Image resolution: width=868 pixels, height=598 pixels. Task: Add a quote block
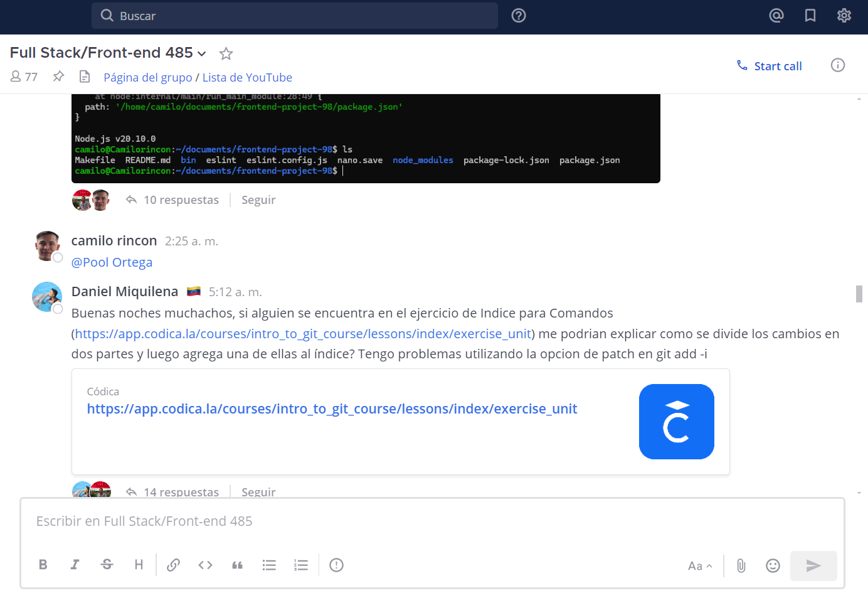237,565
